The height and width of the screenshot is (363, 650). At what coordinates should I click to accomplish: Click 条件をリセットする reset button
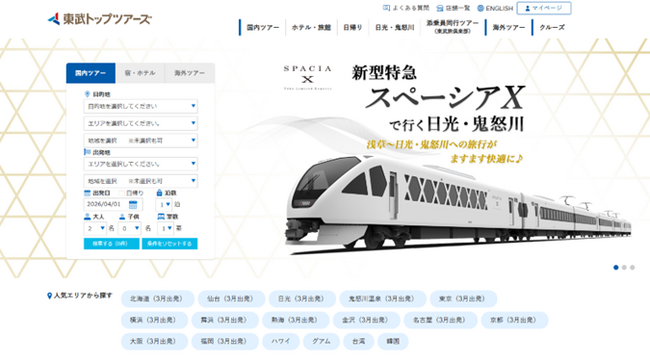(x=170, y=244)
